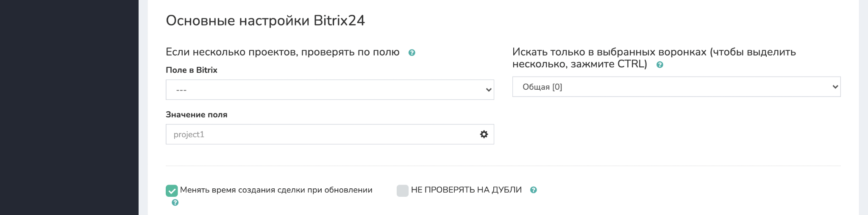Viewport: 868px width, 215px height.
Task: Click the 'НЕ ПРОВЕРЯТЬ НА ДУБЛИ' label text
Action: click(466, 190)
